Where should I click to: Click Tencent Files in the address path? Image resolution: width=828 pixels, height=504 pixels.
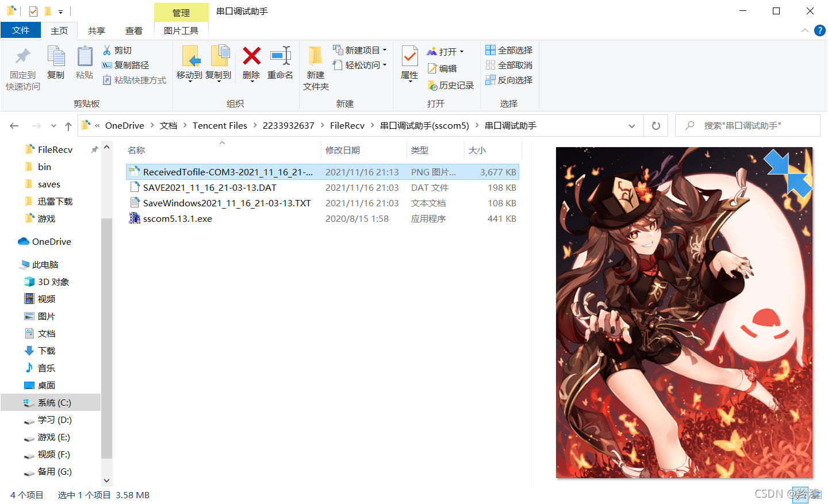tap(220, 126)
